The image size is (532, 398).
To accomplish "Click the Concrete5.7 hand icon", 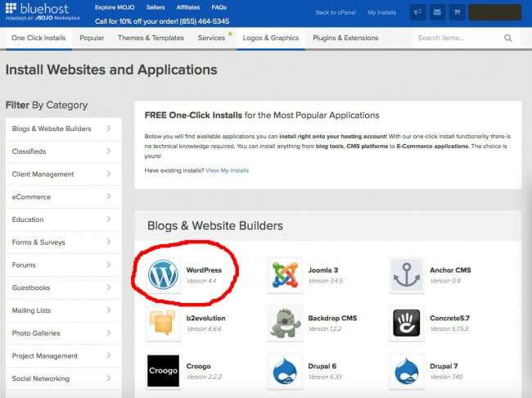I will click(x=406, y=323).
